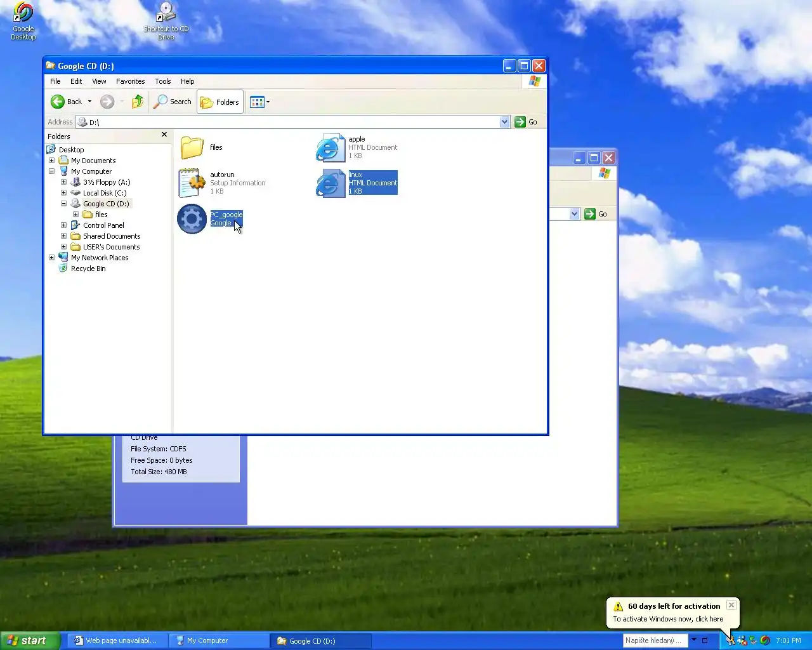The width and height of the screenshot is (812, 650).
Task: Collapse Google CD (D:) tree node
Action: pos(64,204)
